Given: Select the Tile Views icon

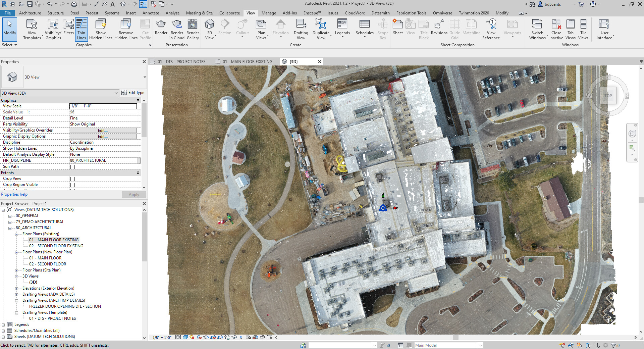Looking at the screenshot, I should coord(584,29).
